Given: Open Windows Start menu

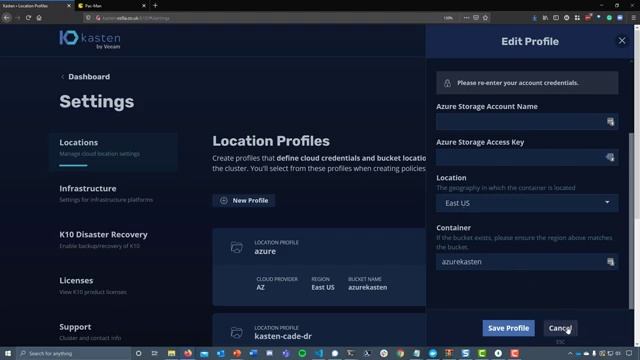Looking at the screenshot, I should pos(8,353).
